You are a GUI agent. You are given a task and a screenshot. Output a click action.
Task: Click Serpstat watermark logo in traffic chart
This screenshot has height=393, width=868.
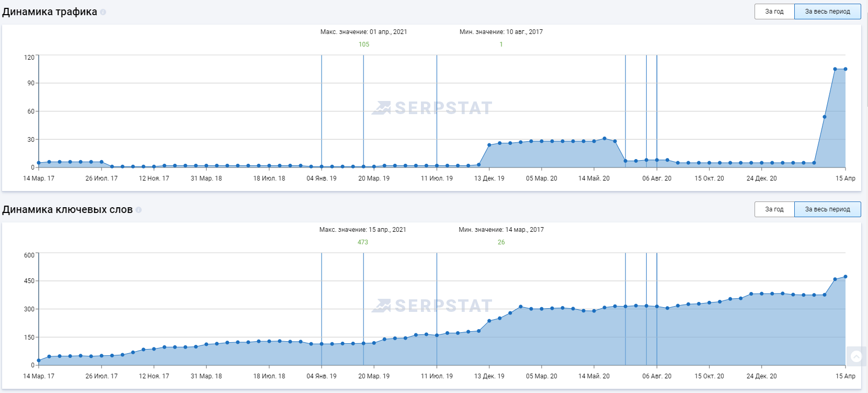pos(432,108)
